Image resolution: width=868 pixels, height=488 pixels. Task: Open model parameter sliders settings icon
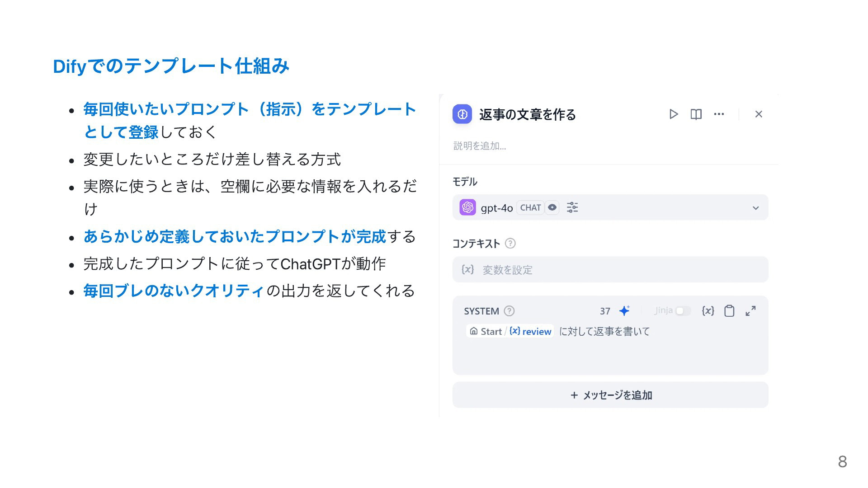point(572,207)
